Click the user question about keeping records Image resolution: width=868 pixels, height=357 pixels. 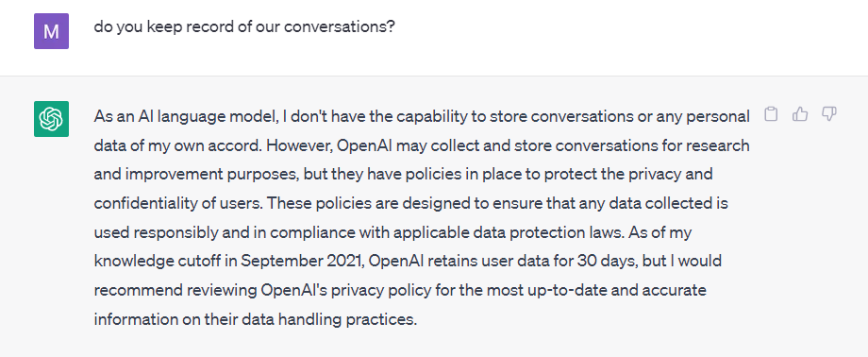(x=244, y=27)
